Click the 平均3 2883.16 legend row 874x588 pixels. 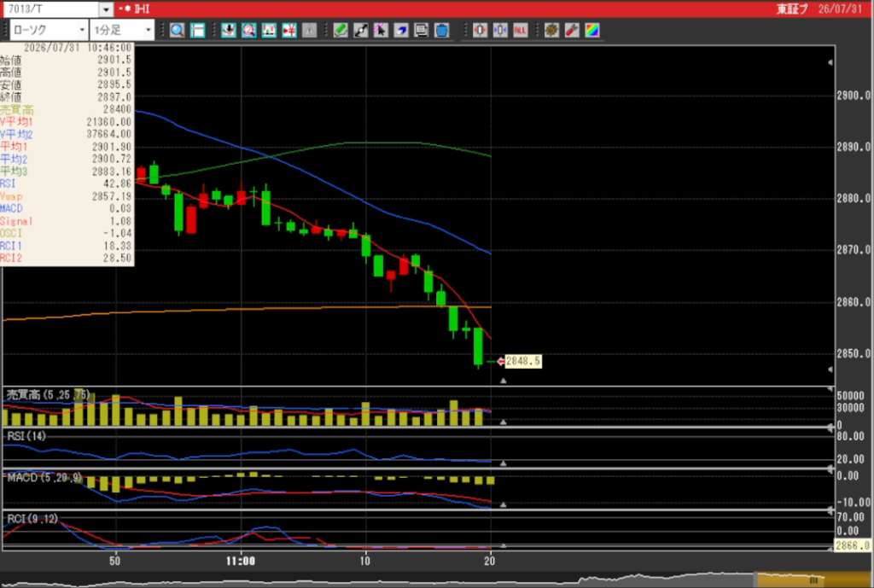pos(67,171)
